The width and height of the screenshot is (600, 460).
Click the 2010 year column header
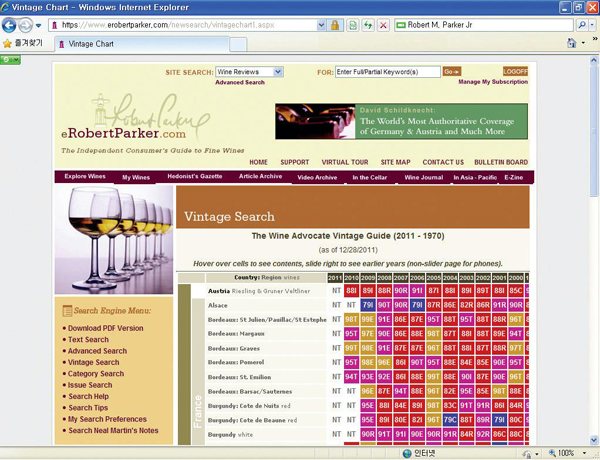pyautogui.click(x=351, y=278)
